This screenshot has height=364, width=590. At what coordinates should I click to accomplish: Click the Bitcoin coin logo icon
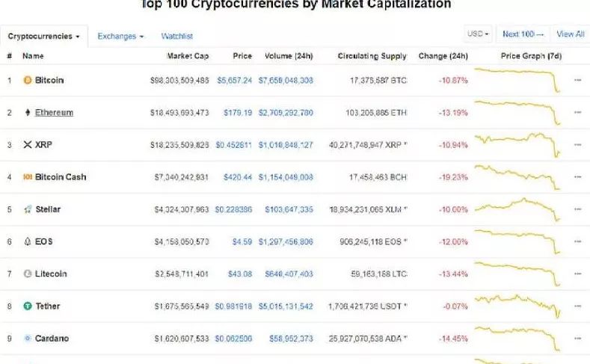(28, 80)
